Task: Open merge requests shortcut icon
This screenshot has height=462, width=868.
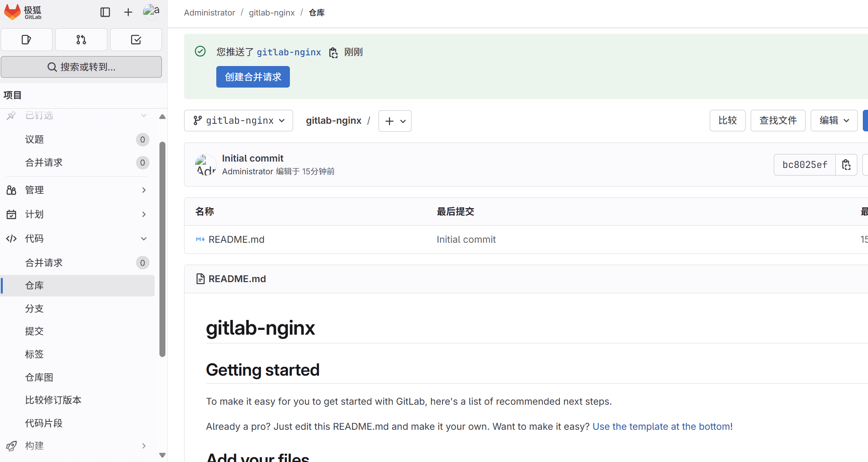Action: click(81, 40)
